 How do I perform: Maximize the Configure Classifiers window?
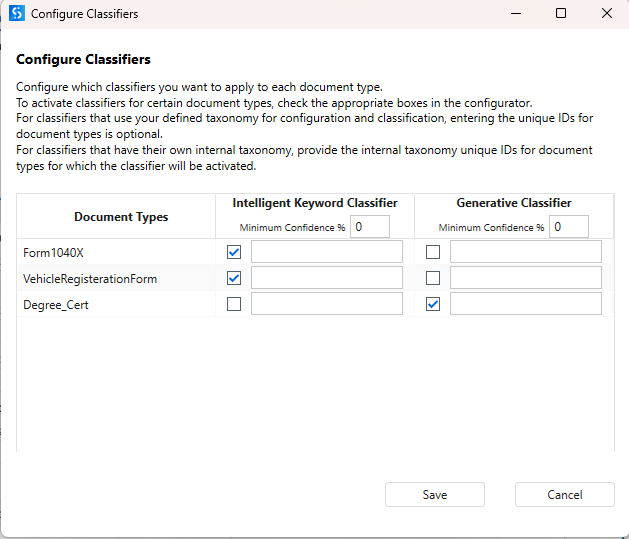pyautogui.click(x=561, y=13)
